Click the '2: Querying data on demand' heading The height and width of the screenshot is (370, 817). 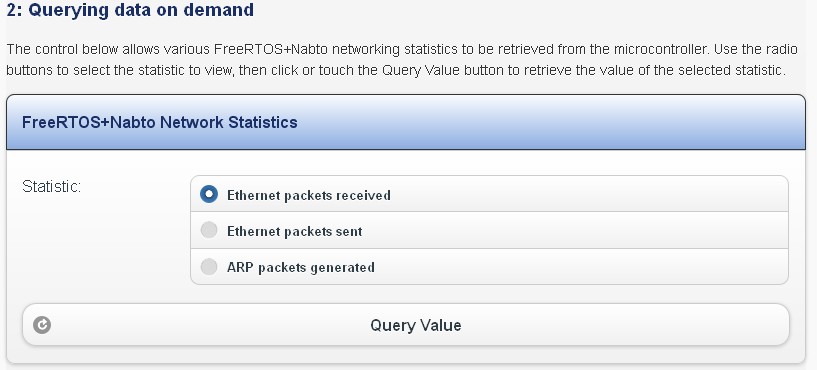click(x=130, y=9)
